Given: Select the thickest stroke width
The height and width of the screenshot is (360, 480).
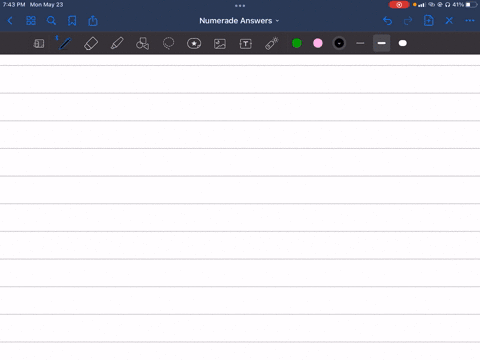Looking at the screenshot, I should [403, 43].
